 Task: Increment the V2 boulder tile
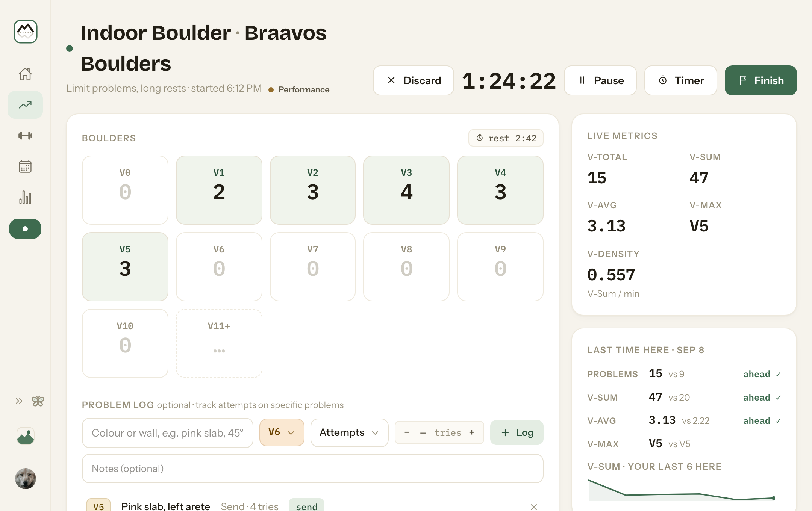(313, 190)
